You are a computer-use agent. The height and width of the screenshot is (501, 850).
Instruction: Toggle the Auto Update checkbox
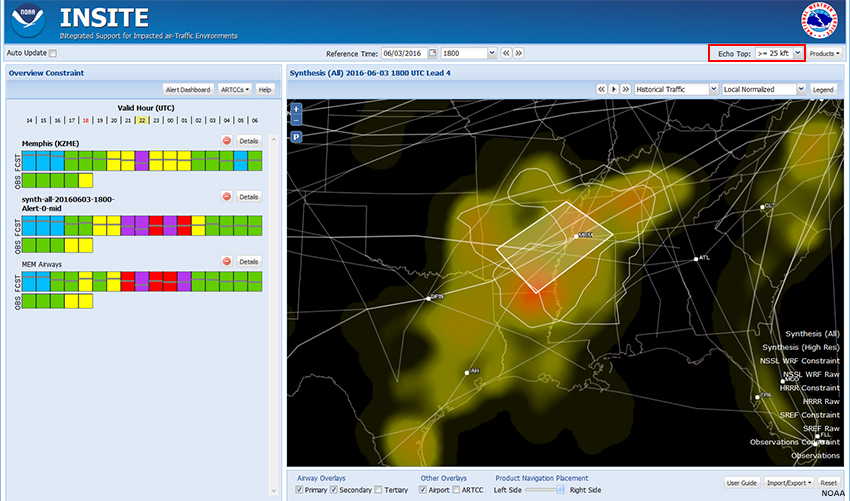coord(53,53)
